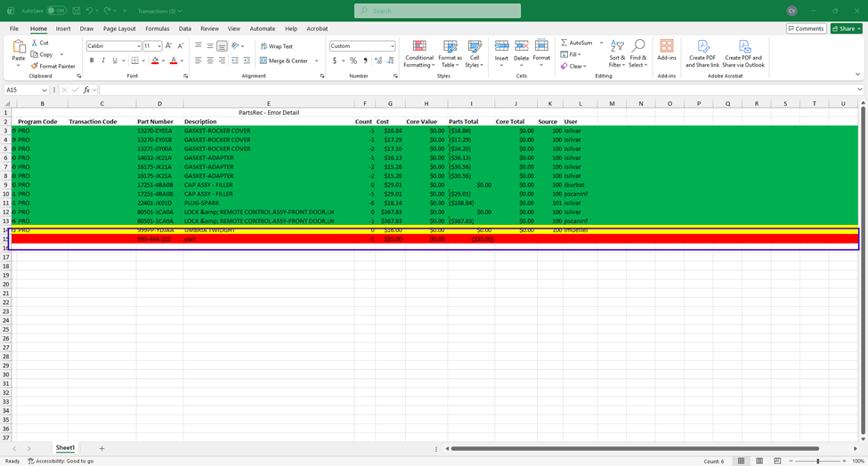Toggle Underline formatting
The height and width of the screenshot is (466, 868).
coord(115,60)
